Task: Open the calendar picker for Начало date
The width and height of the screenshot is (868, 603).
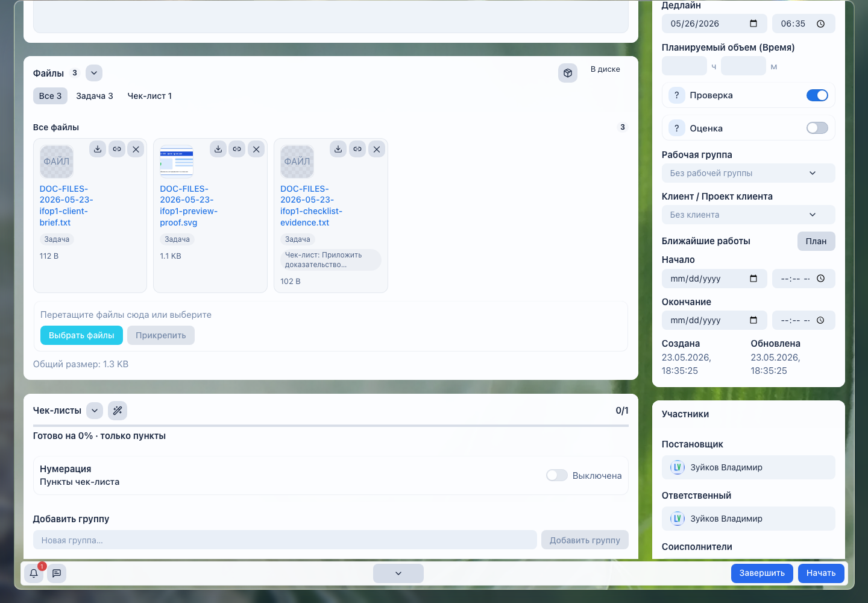Action: [x=753, y=279]
